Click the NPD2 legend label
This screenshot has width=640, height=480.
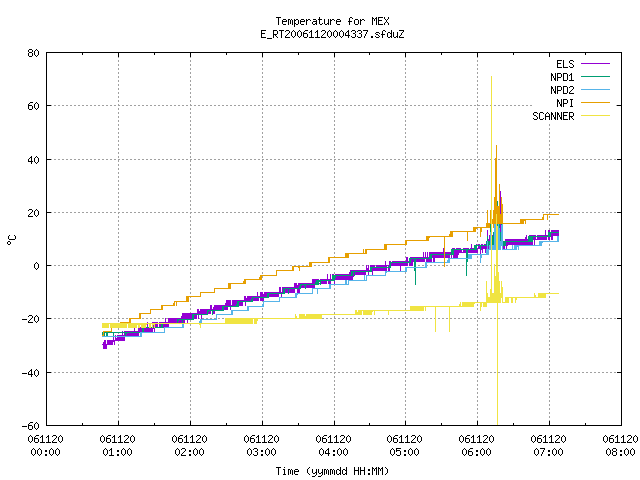pyautogui.click(x=562, y=90)
